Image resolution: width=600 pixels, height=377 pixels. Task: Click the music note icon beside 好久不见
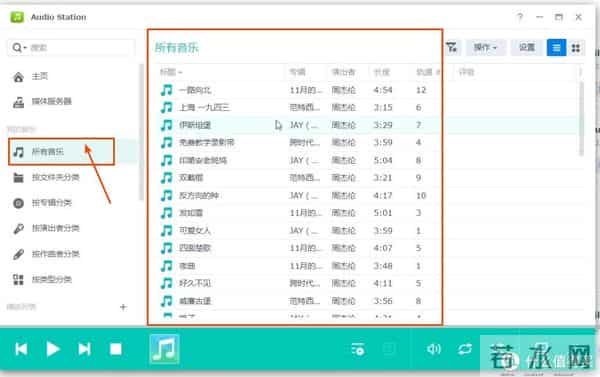tap(166, 283)
